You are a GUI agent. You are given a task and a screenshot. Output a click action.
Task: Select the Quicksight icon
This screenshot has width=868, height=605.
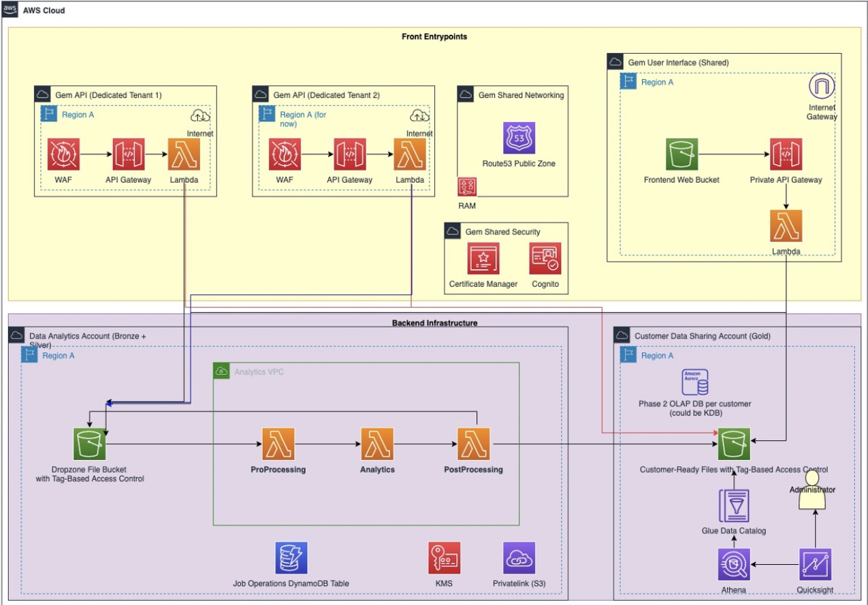tap(815, 565)
